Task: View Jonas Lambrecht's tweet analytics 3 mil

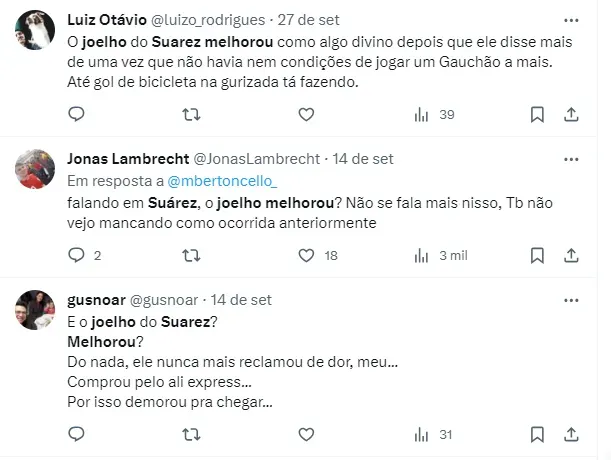Action: pyautogui.click(x=434, y=255)
